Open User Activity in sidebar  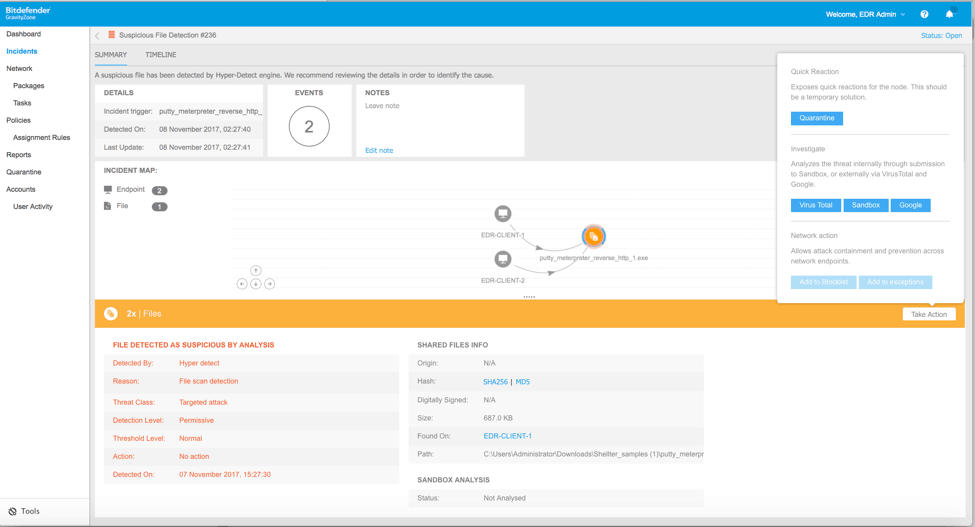tap(33, 207)
